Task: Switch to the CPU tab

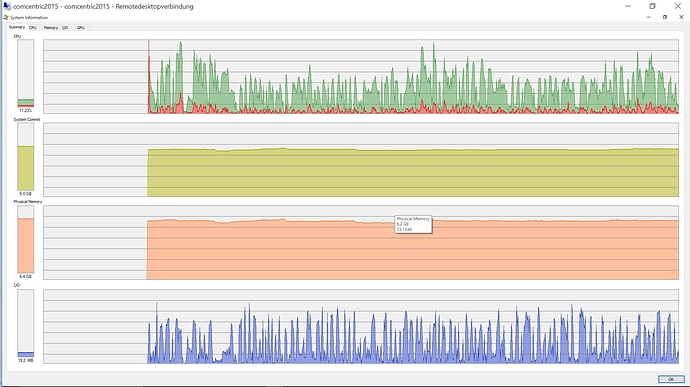Action: [x=33, y=27]
